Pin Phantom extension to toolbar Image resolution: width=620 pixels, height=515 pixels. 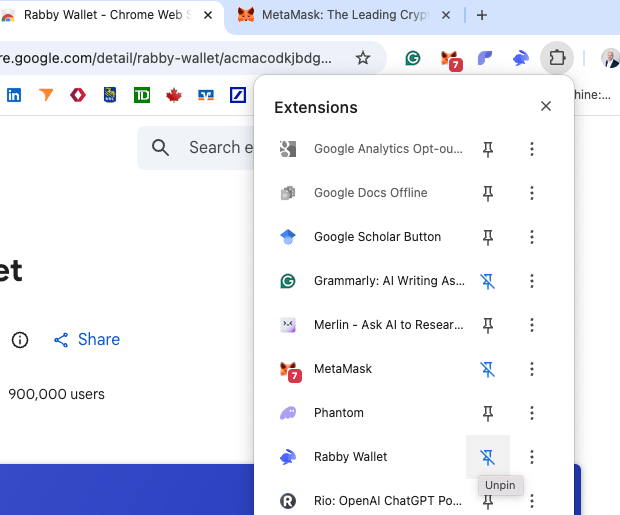click(x=488, y=413)
